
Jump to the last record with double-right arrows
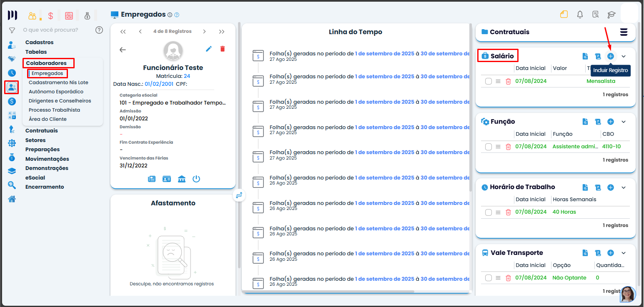222,32
